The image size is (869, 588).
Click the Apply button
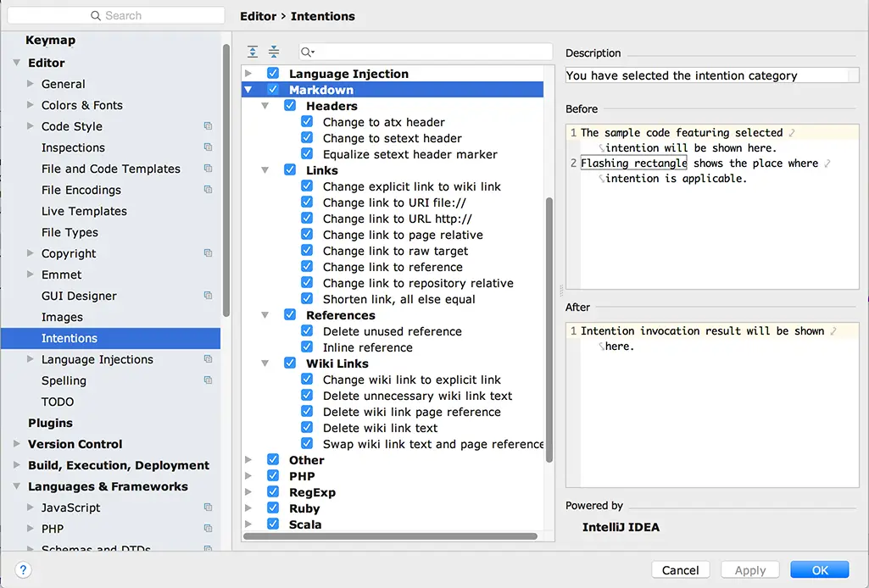[750, 569]
